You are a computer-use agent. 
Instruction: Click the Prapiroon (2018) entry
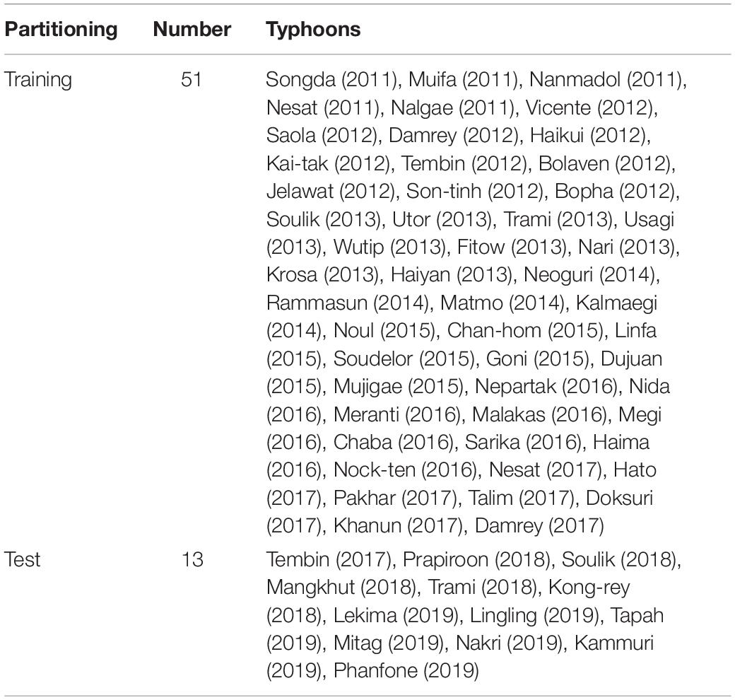(x=476, y=560)
